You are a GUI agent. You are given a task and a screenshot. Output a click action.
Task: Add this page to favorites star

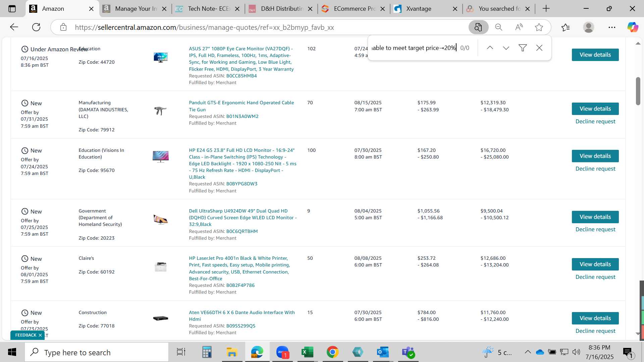539,27
